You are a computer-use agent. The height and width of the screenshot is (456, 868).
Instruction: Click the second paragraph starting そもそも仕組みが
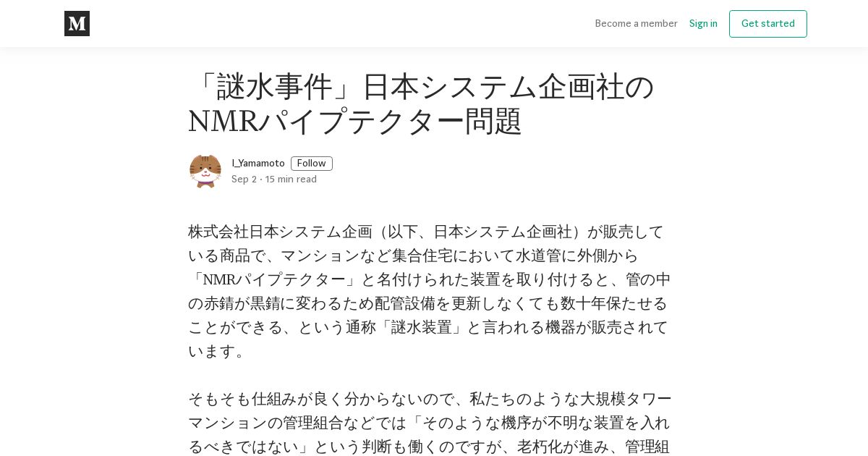point(430,423)
